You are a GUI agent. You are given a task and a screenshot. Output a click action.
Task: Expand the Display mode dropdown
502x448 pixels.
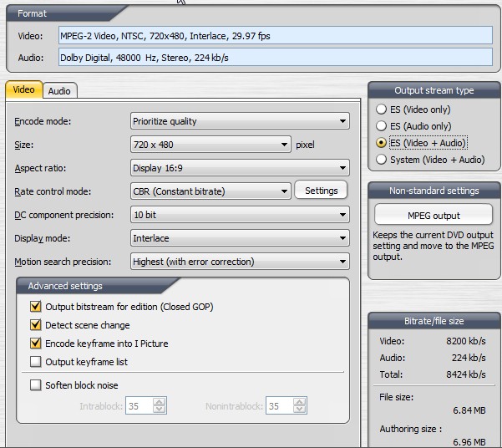(x=240, y=238)
